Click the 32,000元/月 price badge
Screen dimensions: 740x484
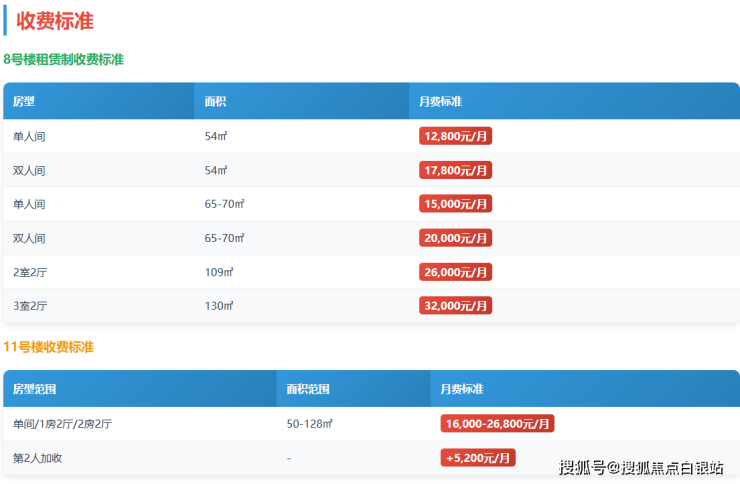455,306
